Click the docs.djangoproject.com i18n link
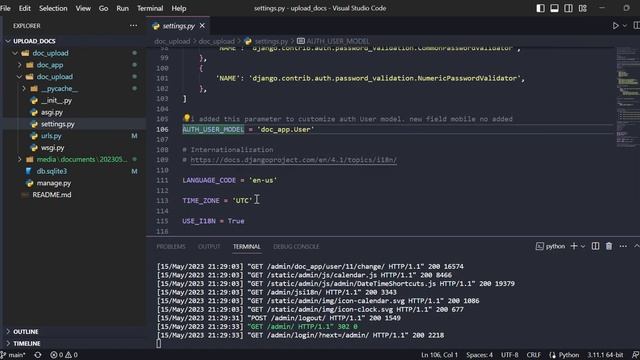Screen dimensions: 640x360 (293, 160)
